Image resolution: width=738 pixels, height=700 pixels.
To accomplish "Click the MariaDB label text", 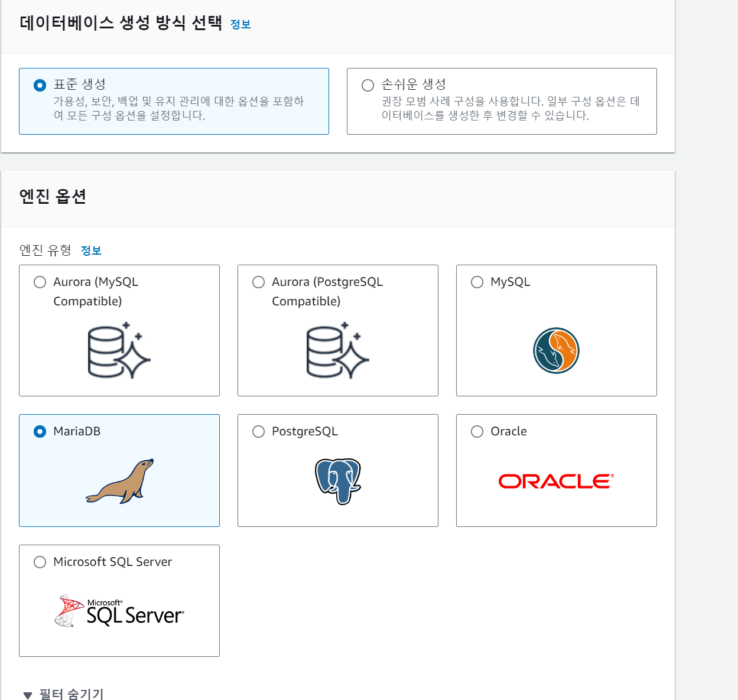I will 77,431.
